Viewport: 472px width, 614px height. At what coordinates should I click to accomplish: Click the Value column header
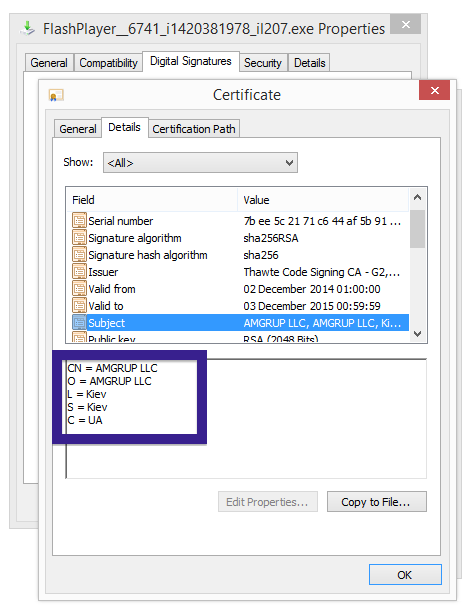[323, 200]
